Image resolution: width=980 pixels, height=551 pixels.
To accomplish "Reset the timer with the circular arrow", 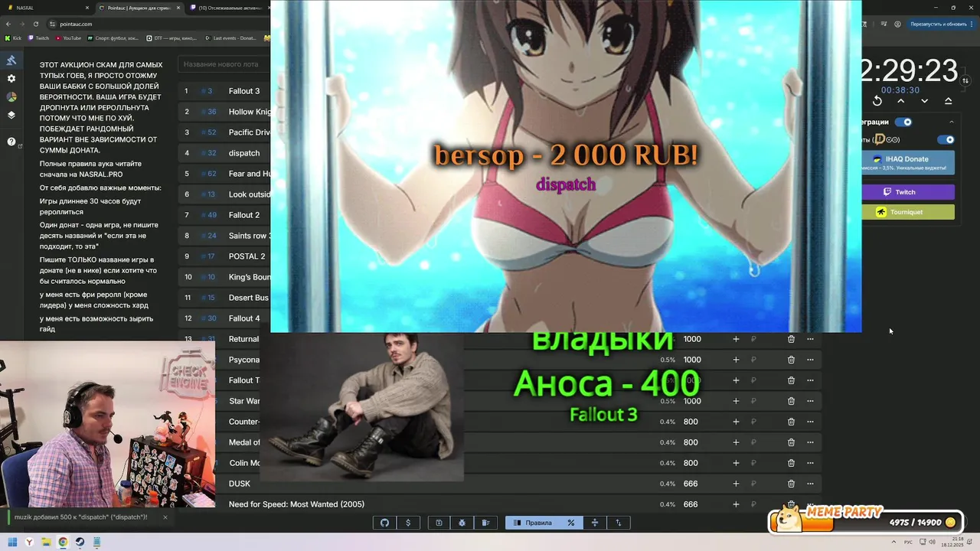I will [x=877, y=101].
